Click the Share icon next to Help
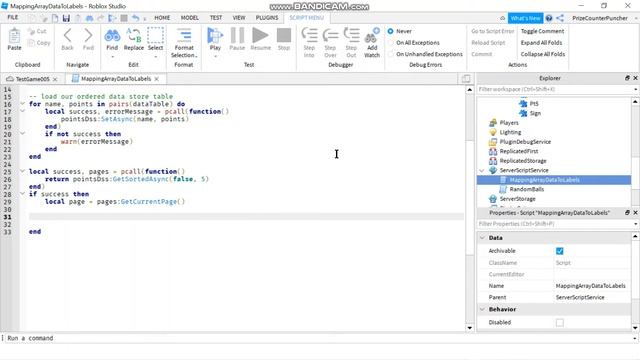Viewport: 640px width, 360px height. click(560, 18)
